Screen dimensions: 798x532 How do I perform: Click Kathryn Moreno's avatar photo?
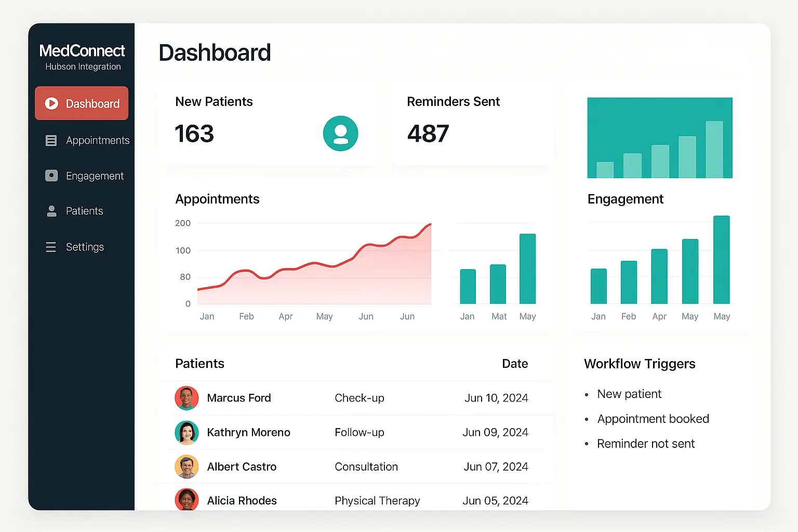point(187,432)
